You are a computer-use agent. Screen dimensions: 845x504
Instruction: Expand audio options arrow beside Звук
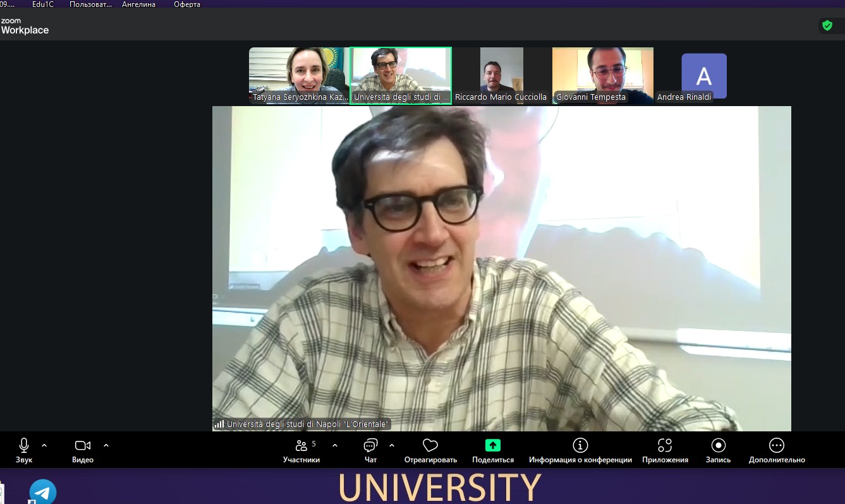44,445
